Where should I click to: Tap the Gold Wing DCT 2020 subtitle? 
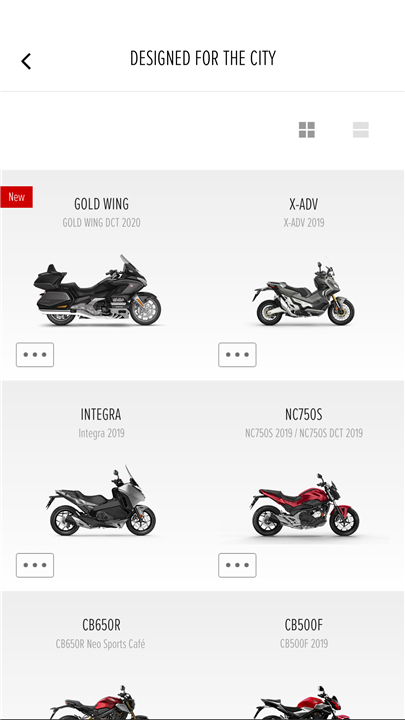[x=101, y=223]
